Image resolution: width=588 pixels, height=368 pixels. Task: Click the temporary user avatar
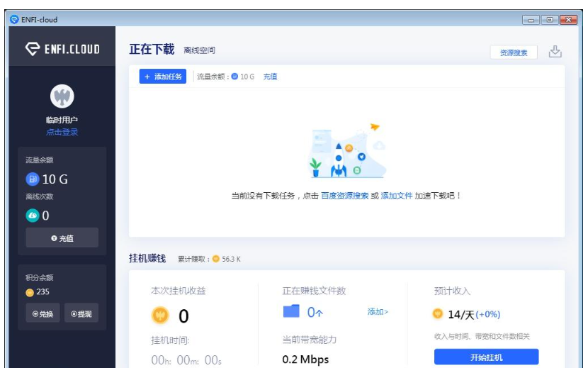coord(62,96)
